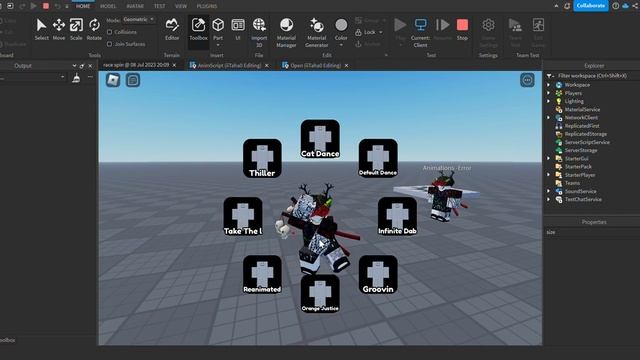Select Teams in Explorer
The image size is (640, 360).
tap(572, 183)
